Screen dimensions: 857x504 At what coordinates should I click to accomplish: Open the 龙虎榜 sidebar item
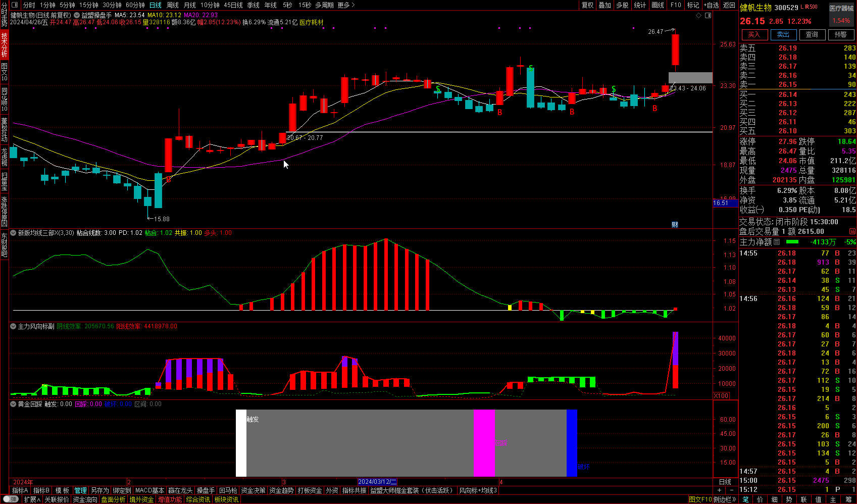pyautogui.click(x=4, y=157)
